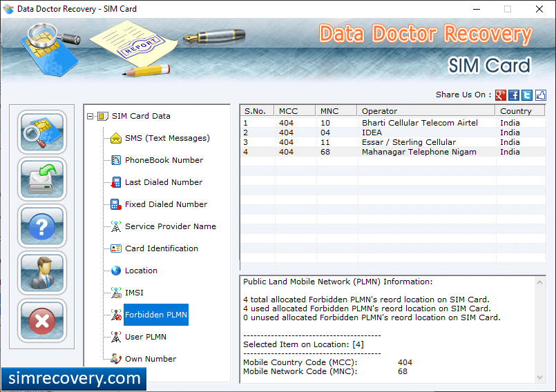The height and width of the screenshot is (392, 556).
Task: Select Last Dialed Number in the tree
Action: click(164, 182)
